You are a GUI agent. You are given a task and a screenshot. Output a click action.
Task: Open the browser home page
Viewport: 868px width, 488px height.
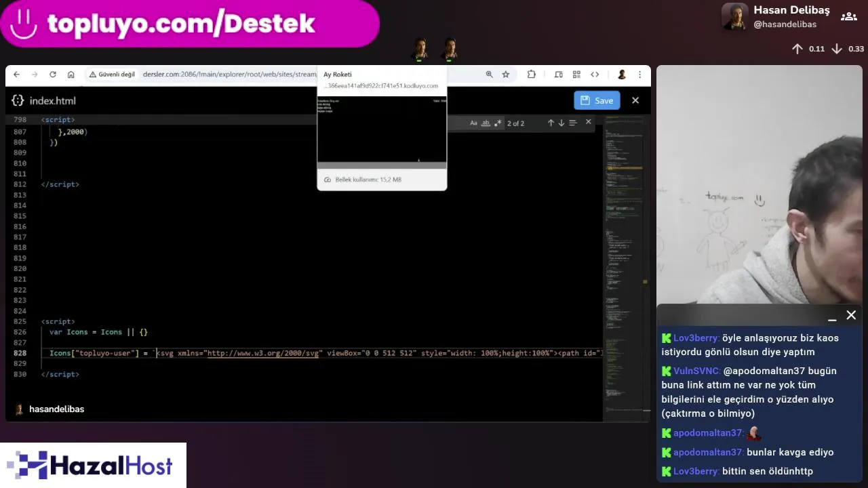(71, 75)
